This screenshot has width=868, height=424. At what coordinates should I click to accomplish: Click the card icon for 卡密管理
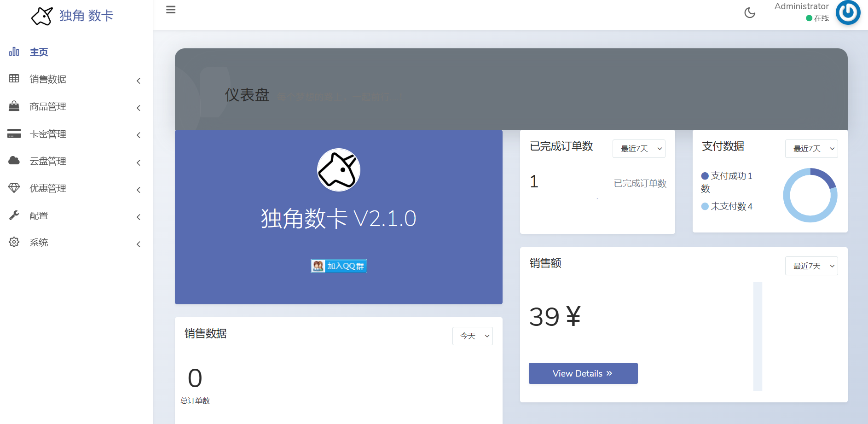pos(14,134)
